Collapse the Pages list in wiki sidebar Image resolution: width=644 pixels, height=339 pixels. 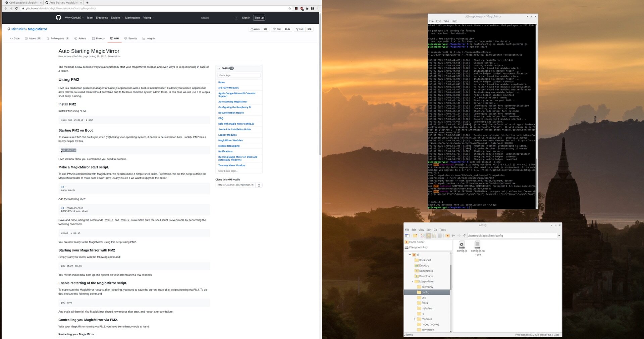(x=220, y=68)
